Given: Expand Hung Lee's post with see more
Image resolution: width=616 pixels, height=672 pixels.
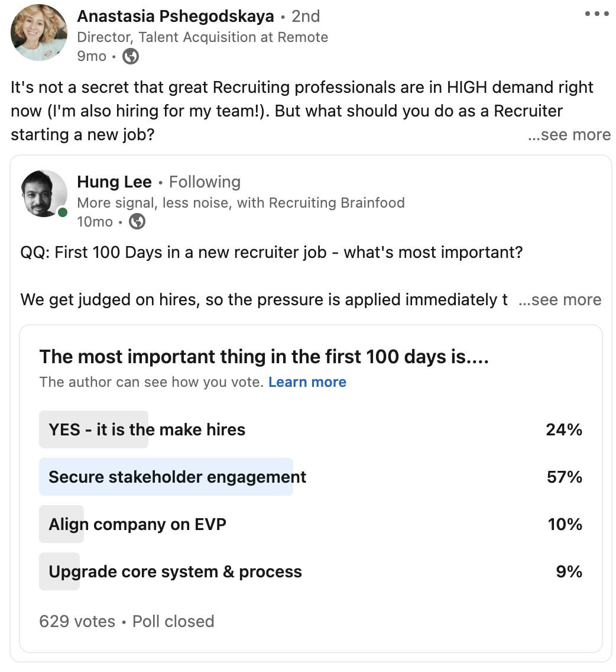Looking at the screenshot, I should (x=559, y=300).
